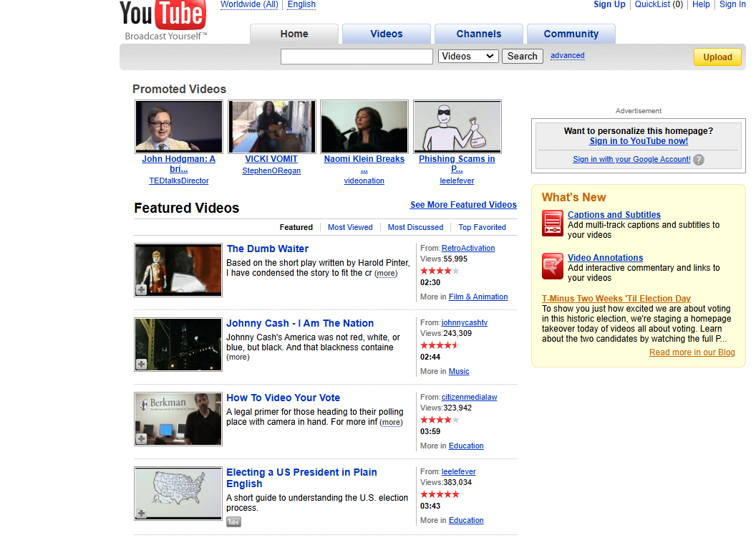Screen dimensions: 756x538
Task: Click See More Featured Videos
Action: [463, 205]
